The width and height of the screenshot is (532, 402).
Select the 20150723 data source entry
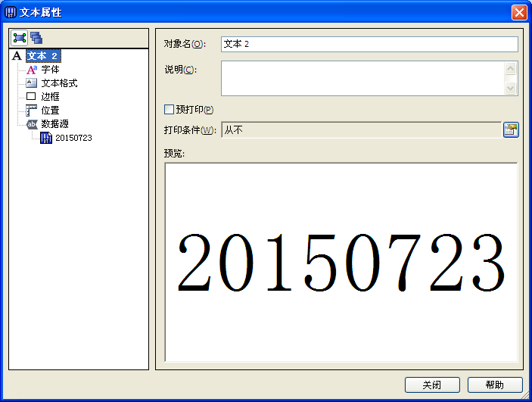[73, 138]
